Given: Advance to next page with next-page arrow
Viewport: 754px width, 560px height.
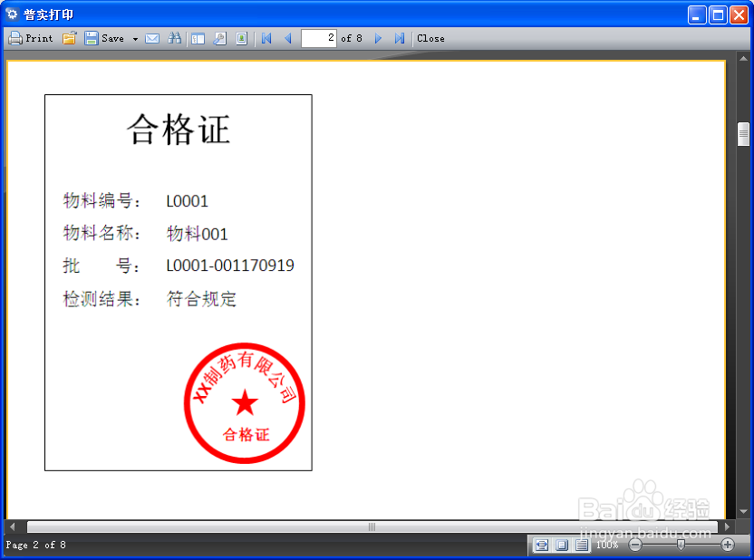Looking at the screenshot, I should coord(378,38).
